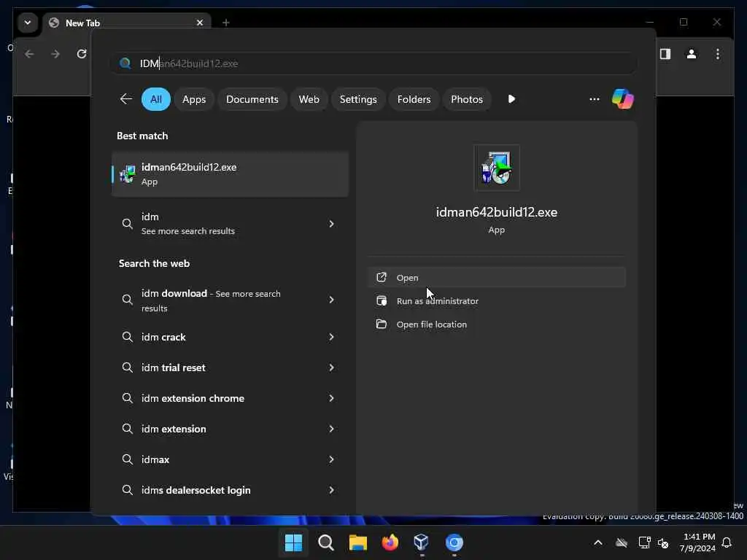Click the search text field
The width and height of the screenshot is (747, 560).
click(374, 63)
